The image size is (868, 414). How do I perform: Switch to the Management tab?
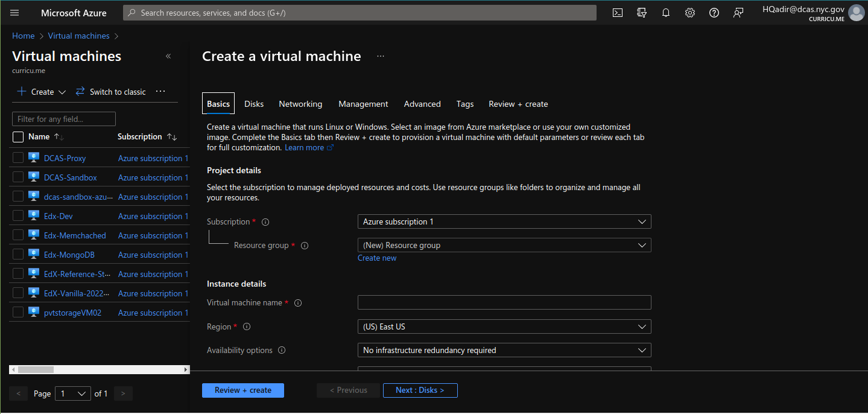click(x=363, y=104)
